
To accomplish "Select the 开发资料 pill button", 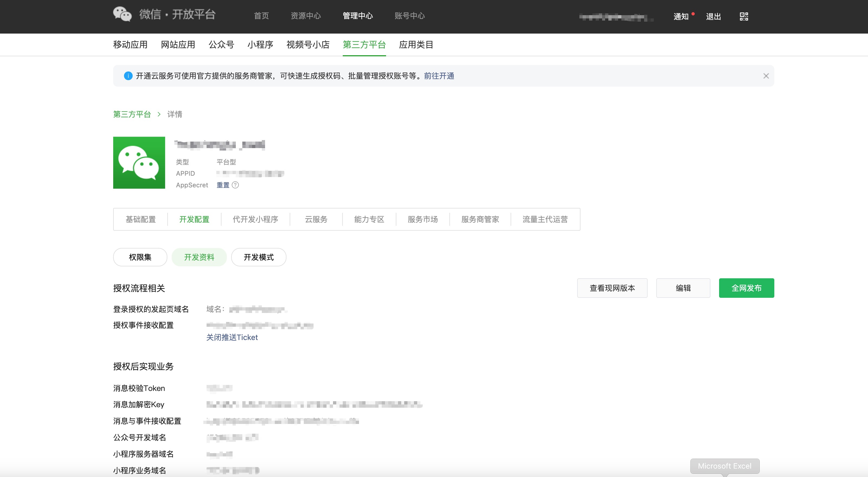I will pos(199,257).
